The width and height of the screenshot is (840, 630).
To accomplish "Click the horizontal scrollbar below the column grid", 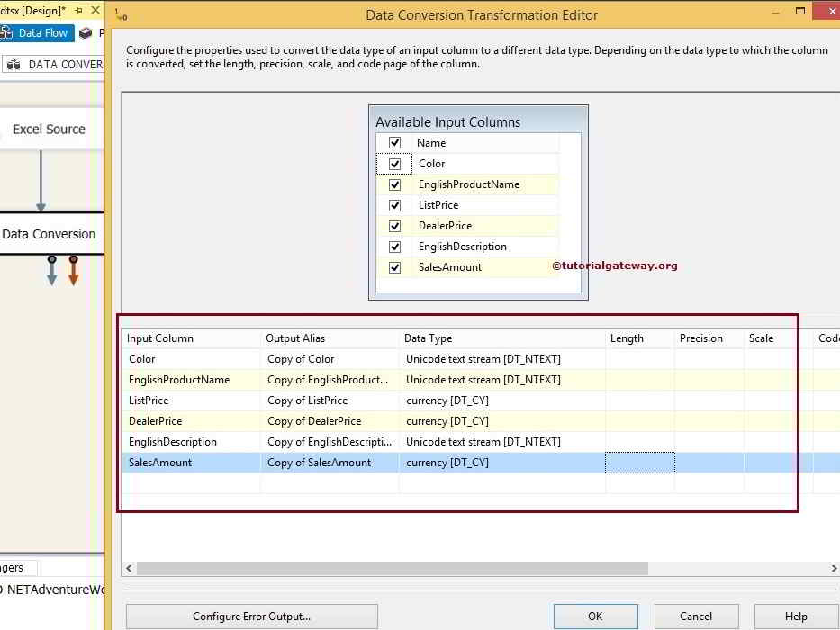I will point(387,568).
